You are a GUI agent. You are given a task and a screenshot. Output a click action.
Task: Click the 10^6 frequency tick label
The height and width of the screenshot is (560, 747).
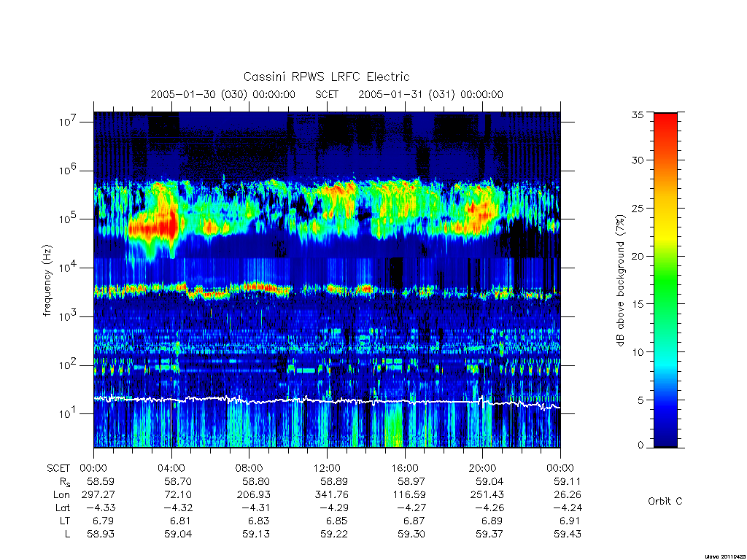click(68, 171)
